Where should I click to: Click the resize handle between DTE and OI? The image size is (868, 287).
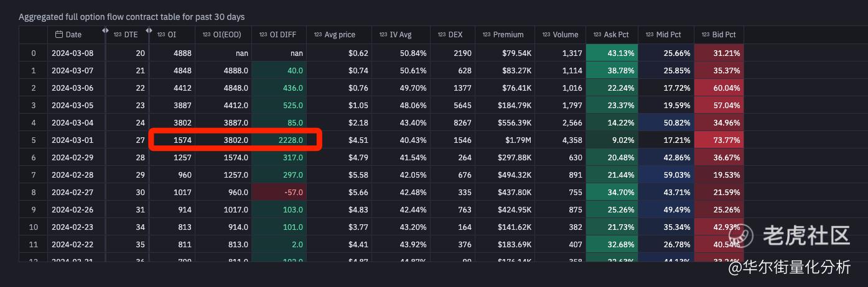point(149,31)
